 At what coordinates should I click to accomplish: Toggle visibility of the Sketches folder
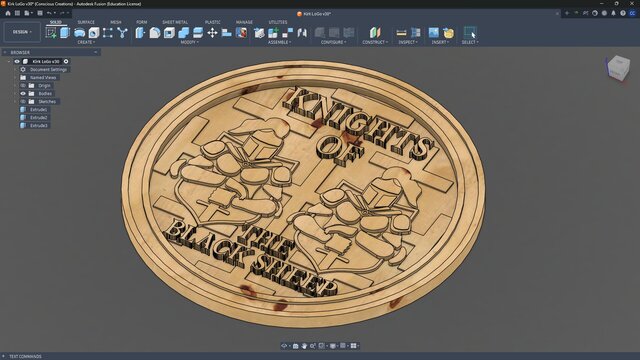pos(23,102)
